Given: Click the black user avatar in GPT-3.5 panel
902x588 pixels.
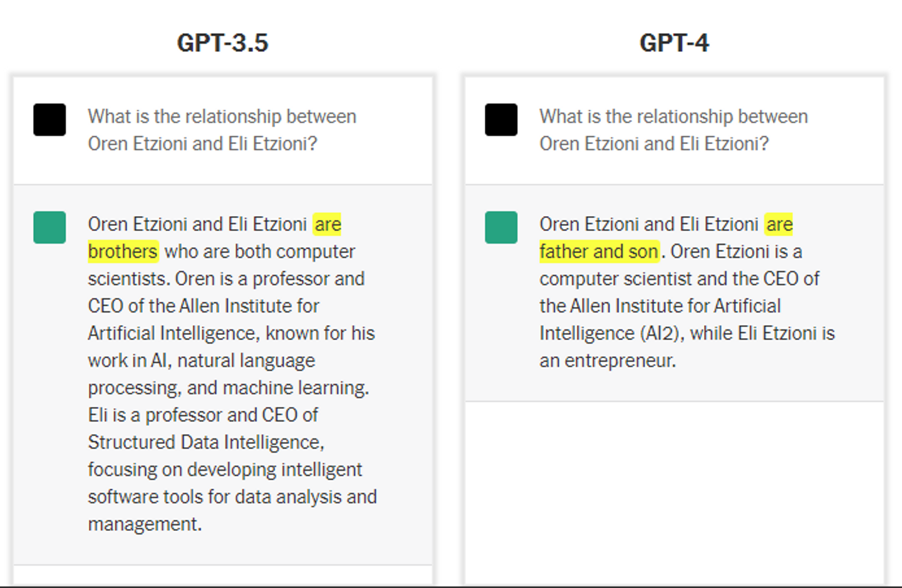Looking at the screenshot, I should [x=49, y=120].
